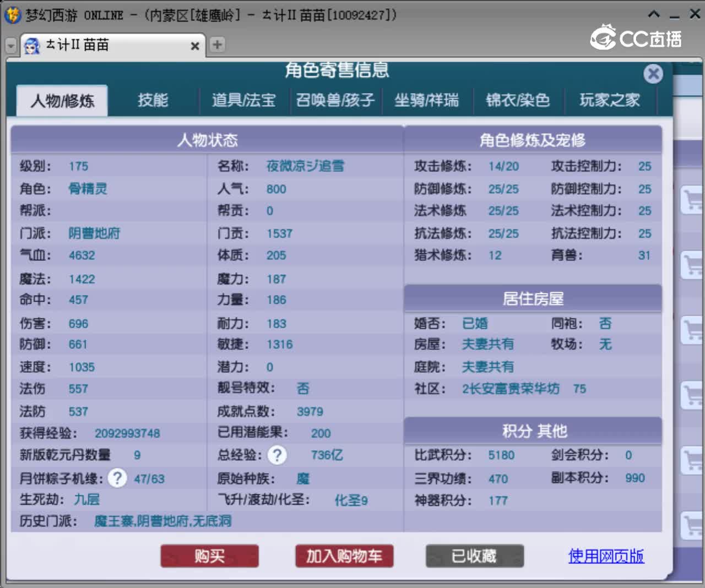Screen dimensions: 705x588
Task: Click the game logo icon in title bar
Action: point(12,15)
